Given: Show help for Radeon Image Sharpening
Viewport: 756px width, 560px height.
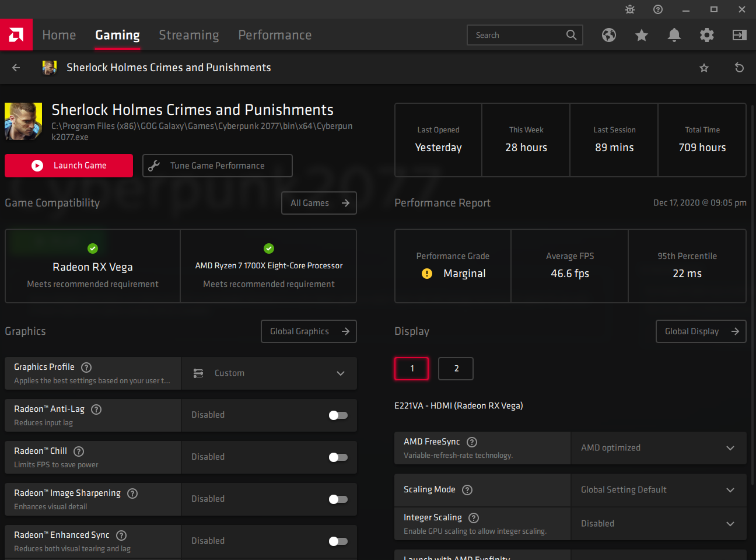Looking at the screenshot, I should pyautogui.click(x=132, y=493).
